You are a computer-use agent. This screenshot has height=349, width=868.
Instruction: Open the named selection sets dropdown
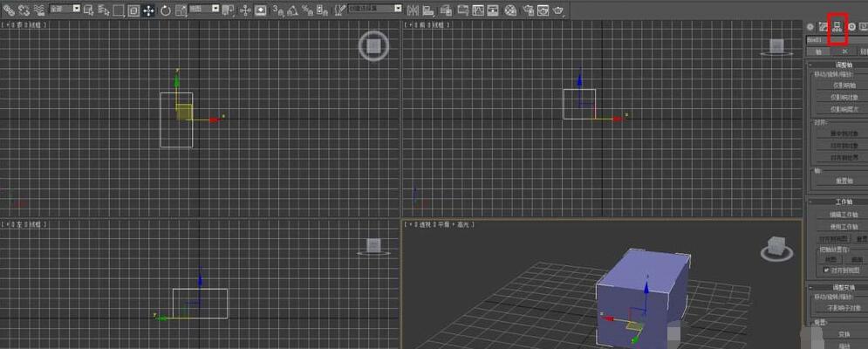point(375,9)
